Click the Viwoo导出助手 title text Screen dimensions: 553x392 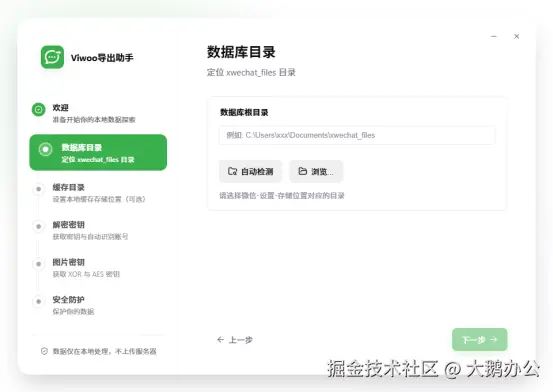point(102,58)
